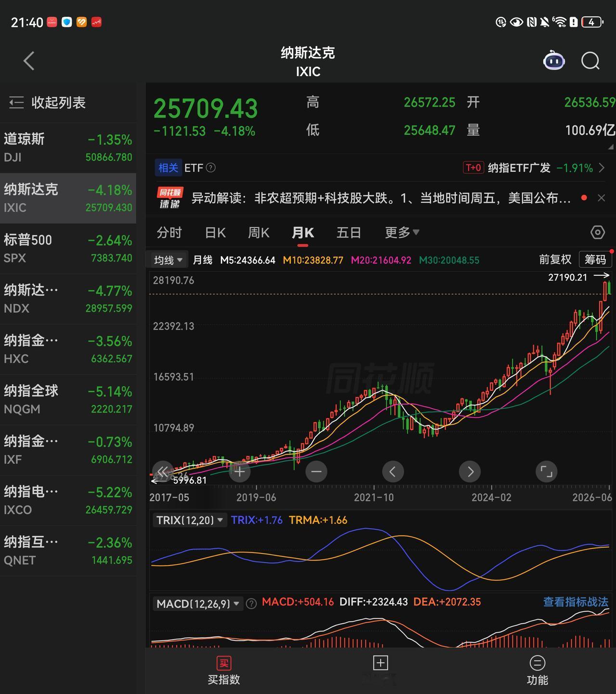Image resolution: width=616 pixels, height=694 pixels.
Task: Tap the high value 26572.25
Action: point(429,103)
